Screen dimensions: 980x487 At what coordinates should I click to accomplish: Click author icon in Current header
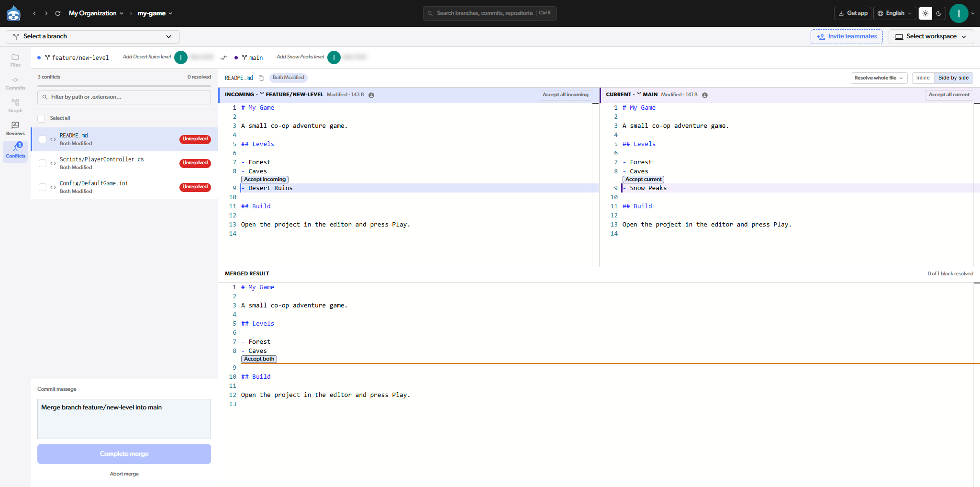coord(705,95)
